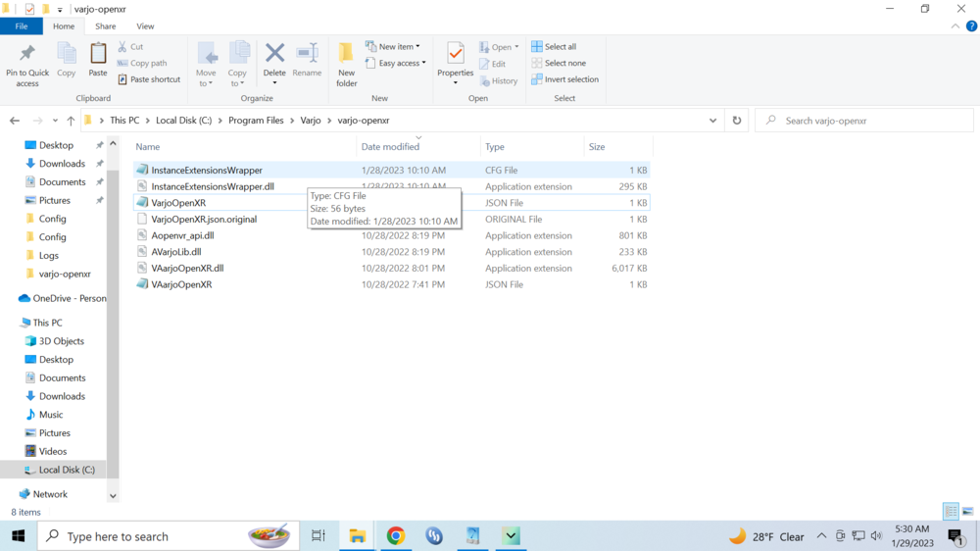Screen dimensions: 980x551
Task: Click Program Files in address breadcrumb
Action: pyautogui.click(x=256, y=120)
